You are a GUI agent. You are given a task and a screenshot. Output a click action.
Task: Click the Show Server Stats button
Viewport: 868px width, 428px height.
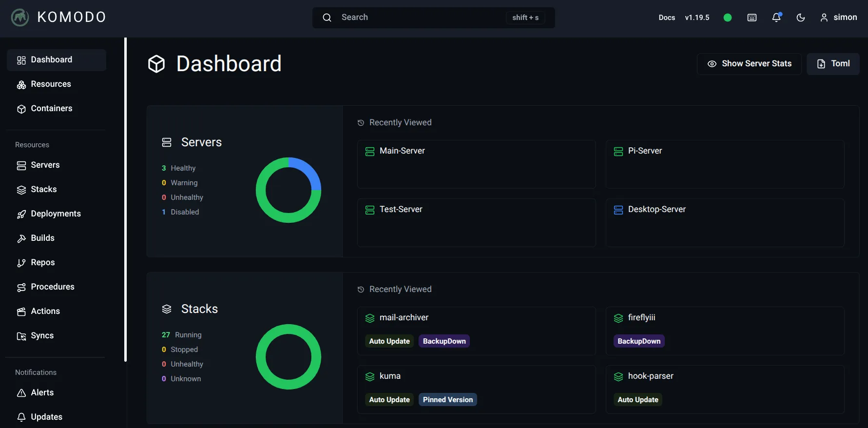tap(749, 64)
